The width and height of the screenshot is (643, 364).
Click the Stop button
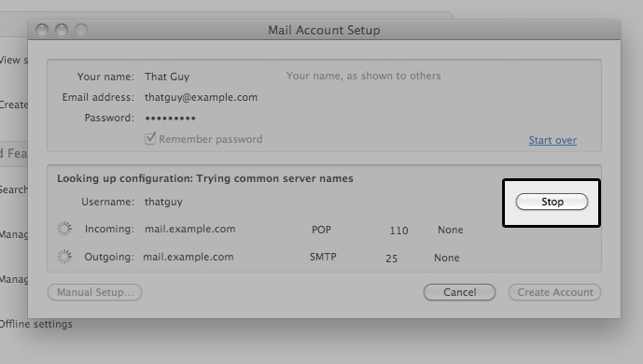point(552,202)
